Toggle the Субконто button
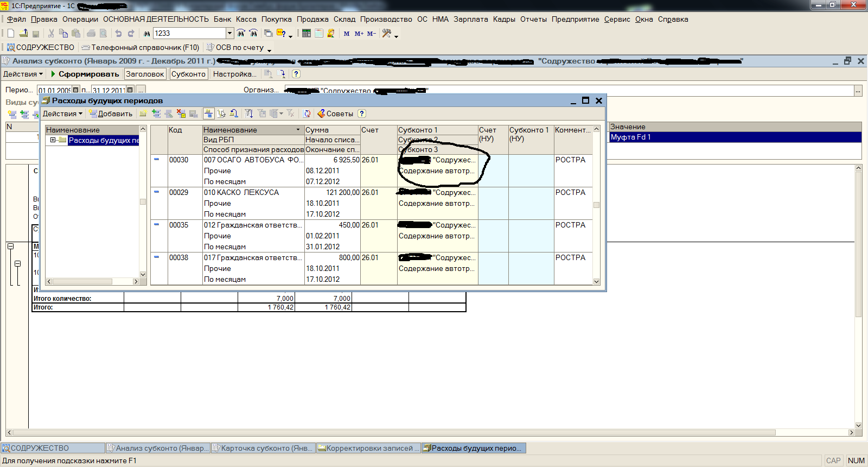The width and height of the screenshot is (868, 467). tap(188, 74)
